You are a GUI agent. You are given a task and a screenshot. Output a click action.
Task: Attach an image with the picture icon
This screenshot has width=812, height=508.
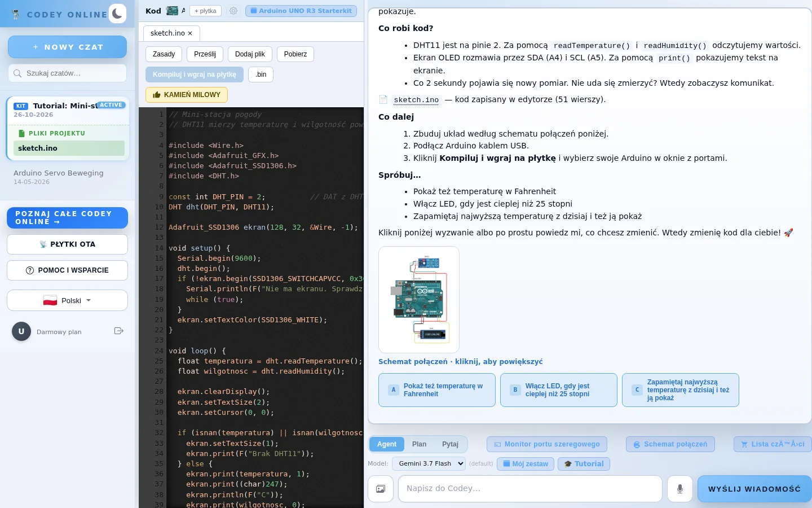tap(381, 489)
